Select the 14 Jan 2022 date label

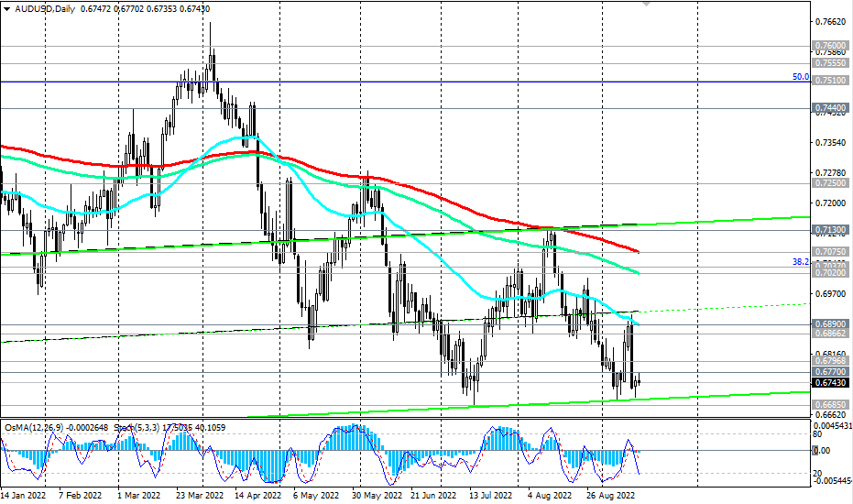tap(26, 494)
